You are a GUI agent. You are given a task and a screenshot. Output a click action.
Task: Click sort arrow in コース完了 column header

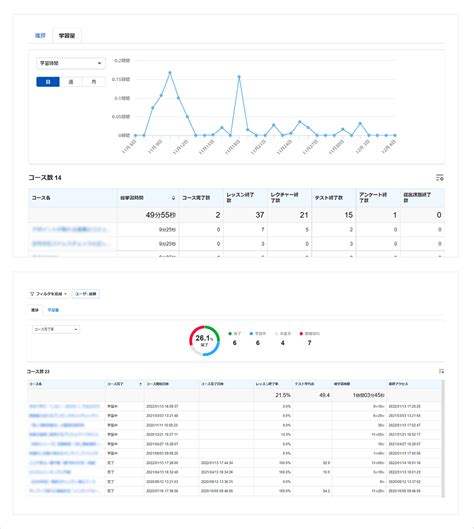point(140,384)
